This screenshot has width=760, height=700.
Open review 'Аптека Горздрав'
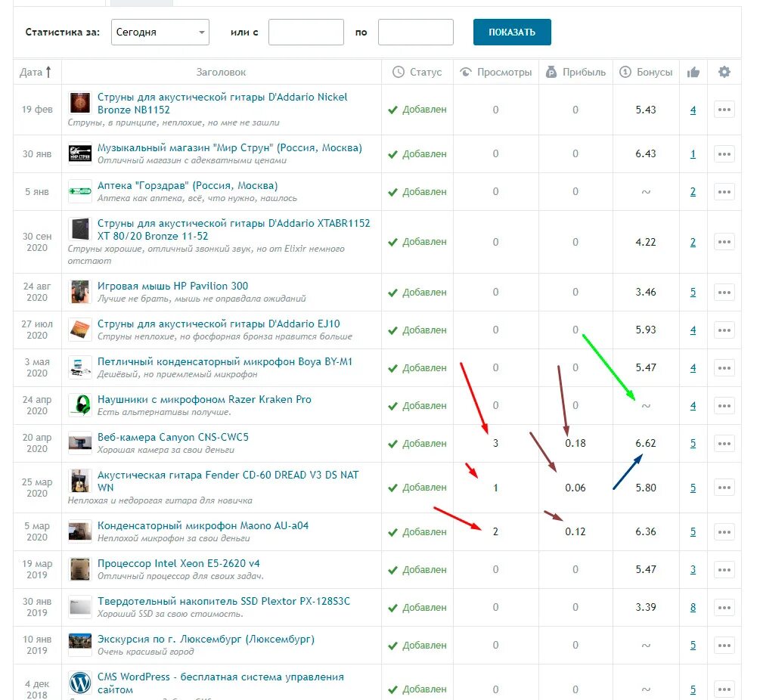pyautogui.click(x=188, y=185)
